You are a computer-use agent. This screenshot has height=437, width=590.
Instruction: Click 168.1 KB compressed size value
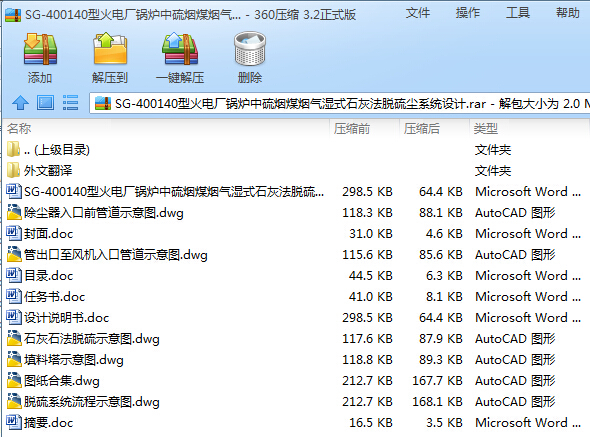point(437,402)
